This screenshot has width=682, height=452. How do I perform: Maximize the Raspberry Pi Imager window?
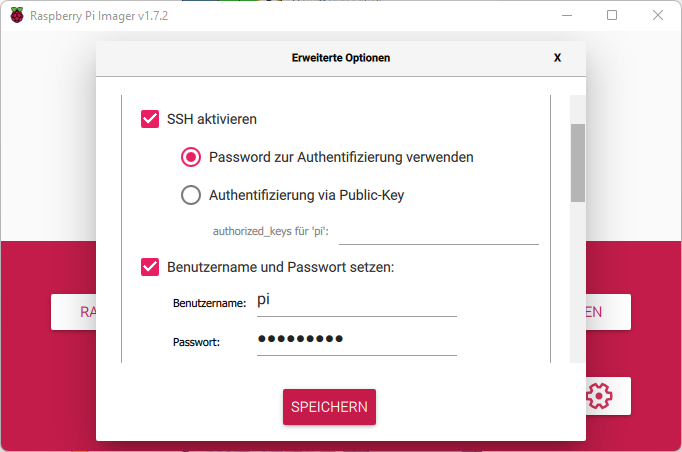pos(611,15)
